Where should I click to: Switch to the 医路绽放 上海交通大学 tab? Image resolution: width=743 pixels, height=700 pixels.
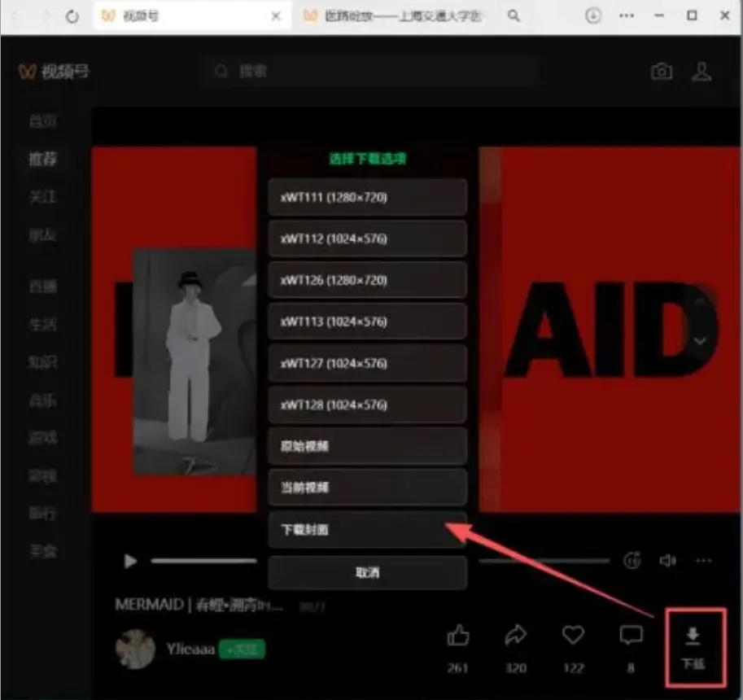click(x=392, y=16)
